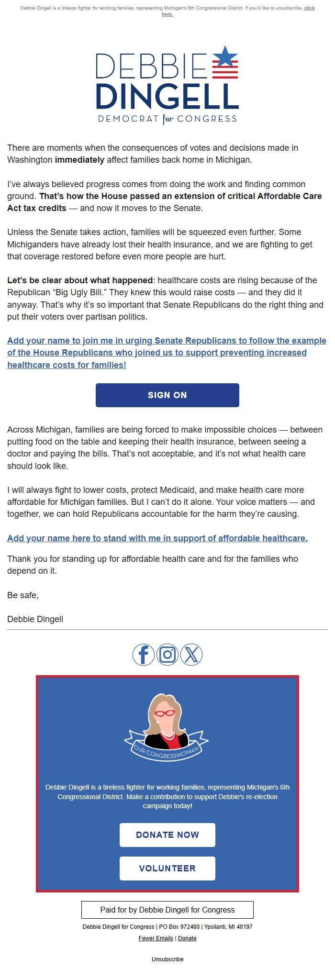Click the Unsubscribe link at the bottom

pyautogui.click(x=167, y=959)
